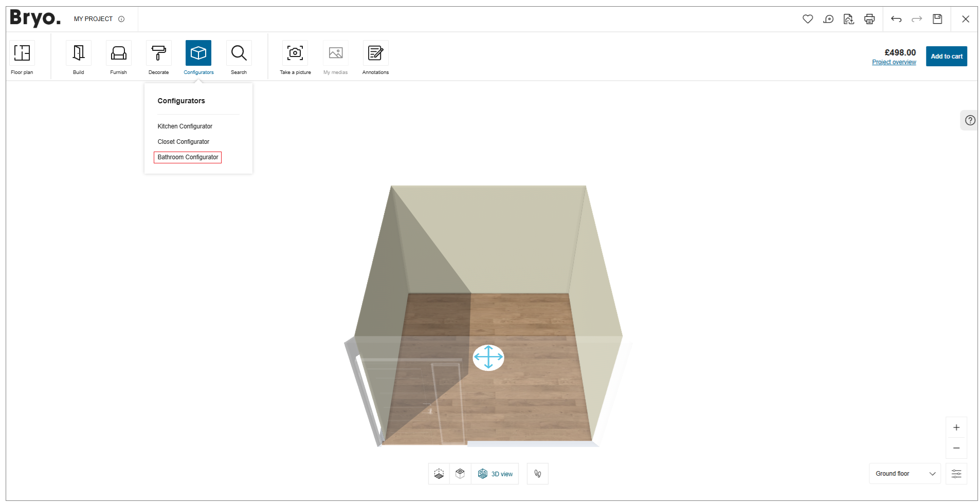Viewport: 980px width, 504px height.
Task: Toggle the favorites heart icon
Action: point(808,19)
